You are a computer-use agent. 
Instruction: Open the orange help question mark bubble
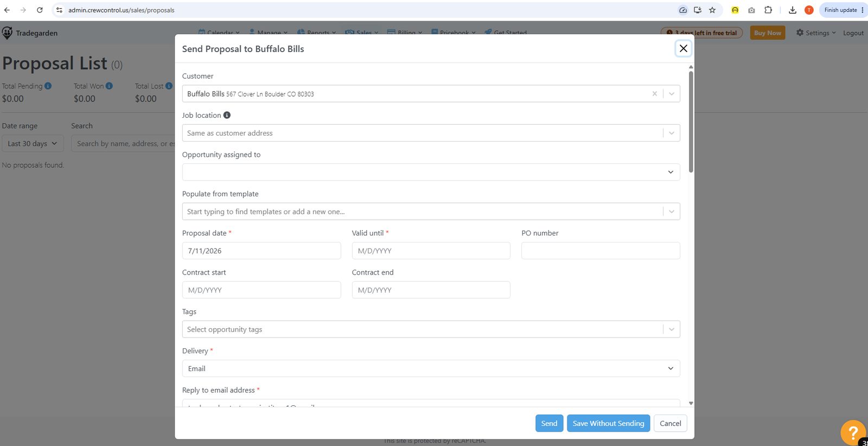853,432
